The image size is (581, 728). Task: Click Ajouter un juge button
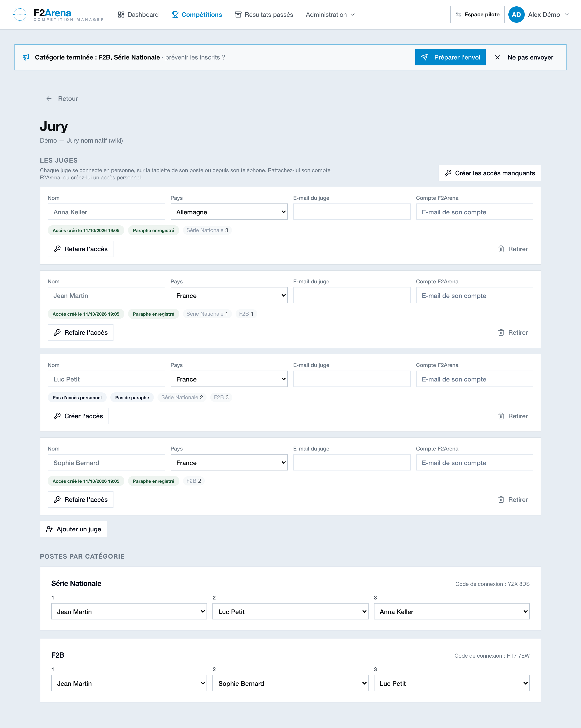(74, 529)
